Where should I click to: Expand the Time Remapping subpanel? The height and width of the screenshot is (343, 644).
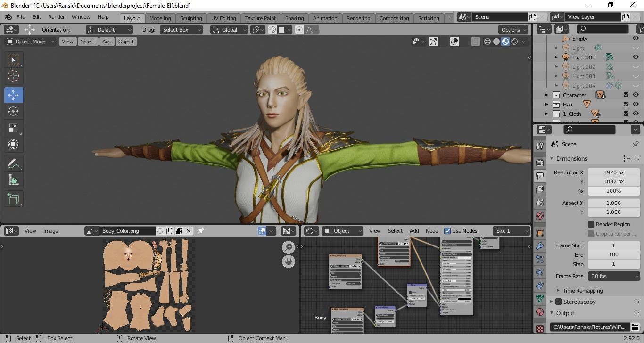coord(558,291)
